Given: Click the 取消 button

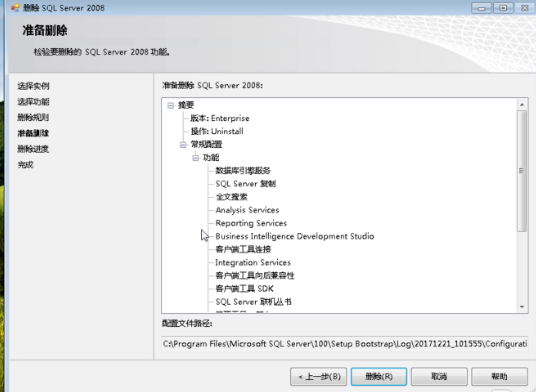Looking at the screenshot, I should click(x=439, y=377).
